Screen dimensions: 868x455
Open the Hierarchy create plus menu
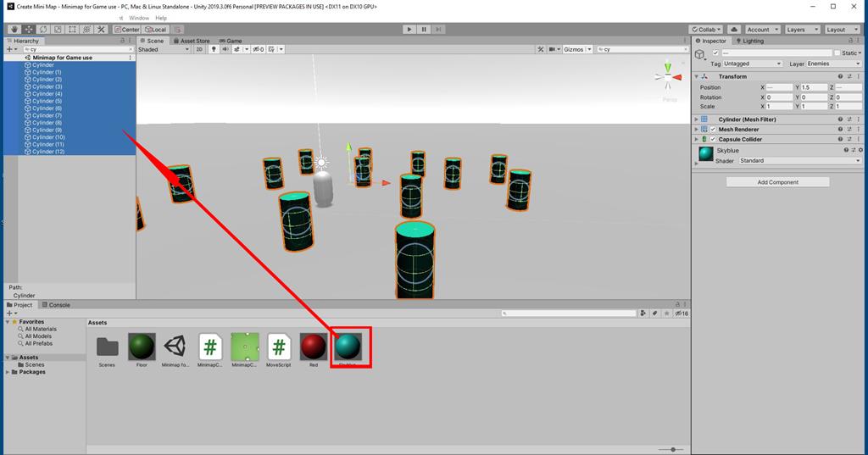tap(11, 49)
